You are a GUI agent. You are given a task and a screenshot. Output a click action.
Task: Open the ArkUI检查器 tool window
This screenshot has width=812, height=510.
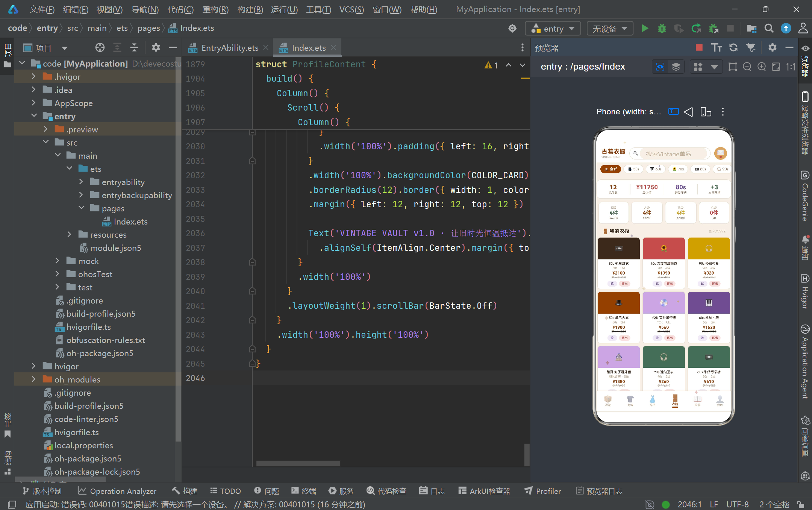484,491
